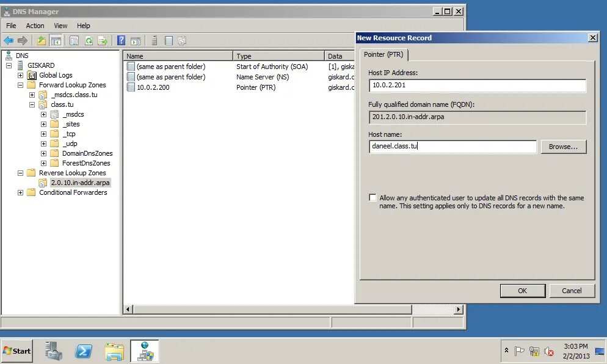Click the FQDN field showing 201.2.0.10.in-addr.arpa

(x=478, y=117)
